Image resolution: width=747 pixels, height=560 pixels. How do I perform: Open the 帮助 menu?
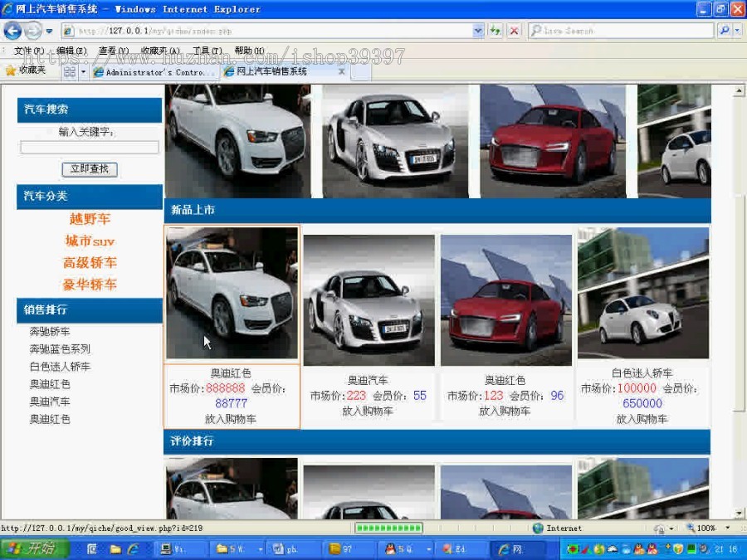click(x=249, y=51)
